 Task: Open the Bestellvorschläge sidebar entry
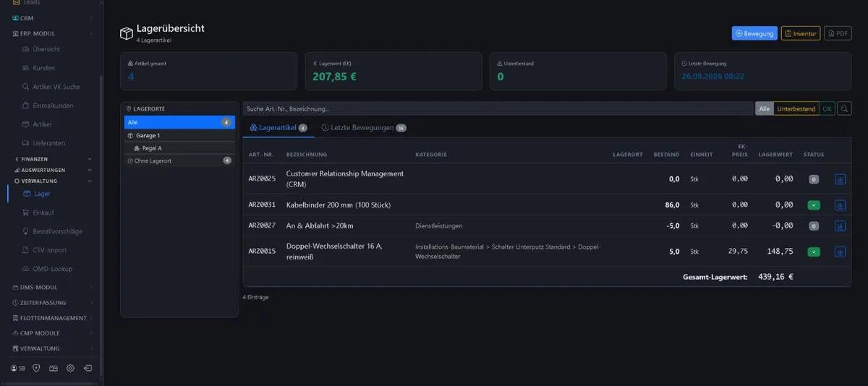pyautogui.click(x=57, y=231)
